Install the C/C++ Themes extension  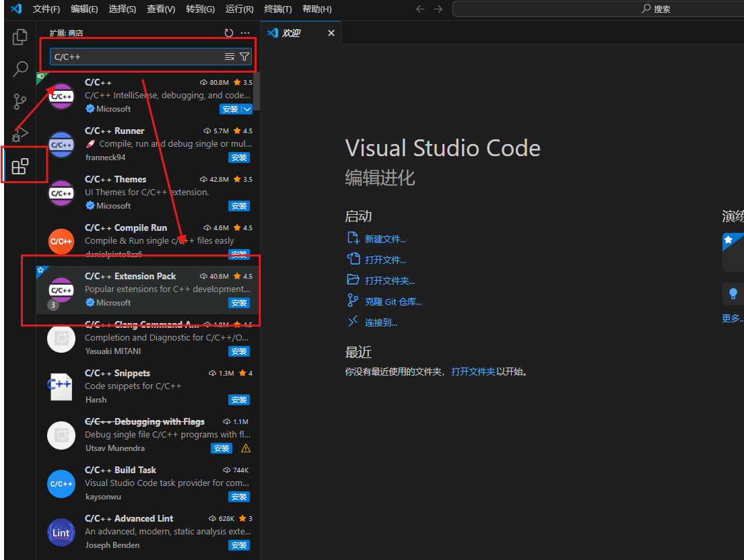coord(239,206)
